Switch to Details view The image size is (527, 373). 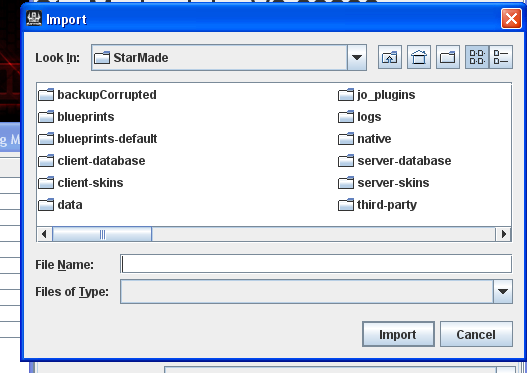(x=501, y=57)
